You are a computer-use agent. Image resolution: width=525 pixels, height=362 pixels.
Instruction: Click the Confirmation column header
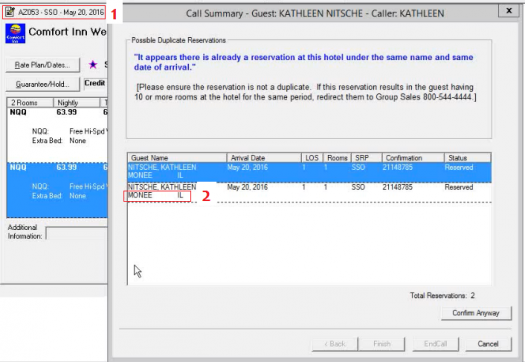tap(413, 158)
